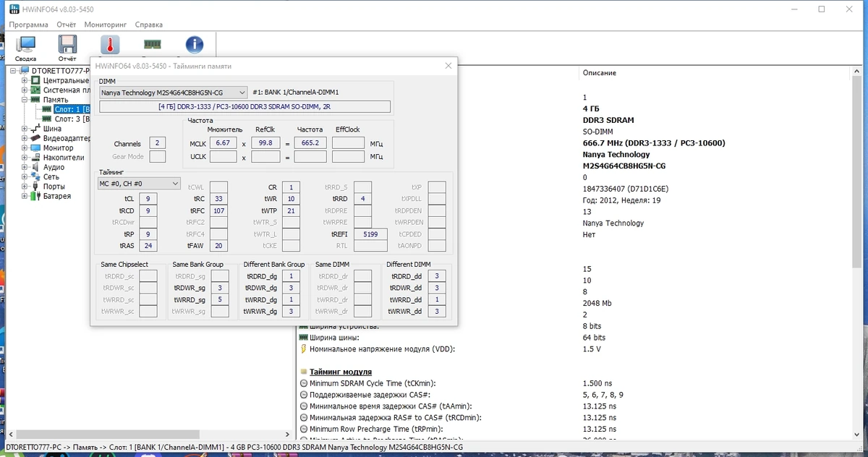Open the Nanya Technology DIMM dropdown

click(172, 93)
